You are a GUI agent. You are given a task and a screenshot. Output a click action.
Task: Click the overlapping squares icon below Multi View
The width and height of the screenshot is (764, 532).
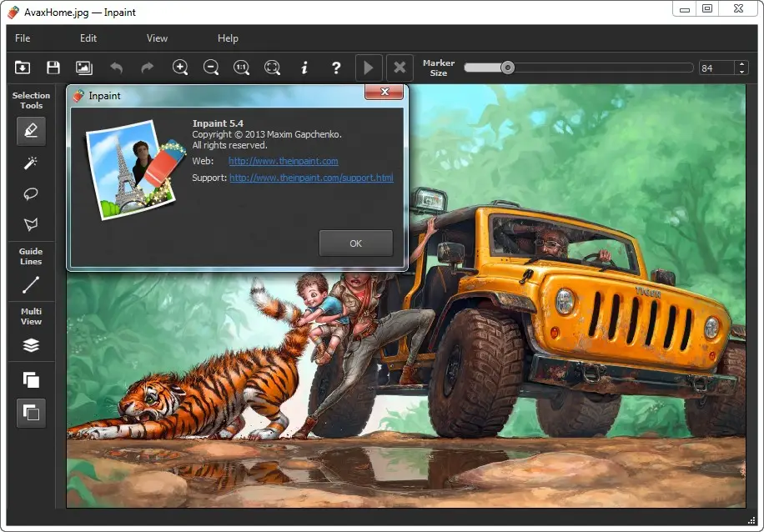31,379
